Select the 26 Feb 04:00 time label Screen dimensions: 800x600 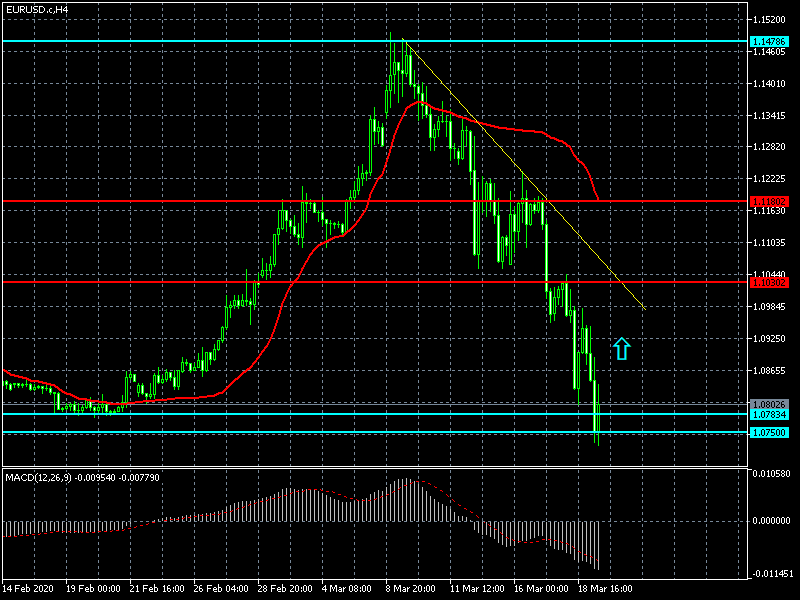(x=221, y=589)
